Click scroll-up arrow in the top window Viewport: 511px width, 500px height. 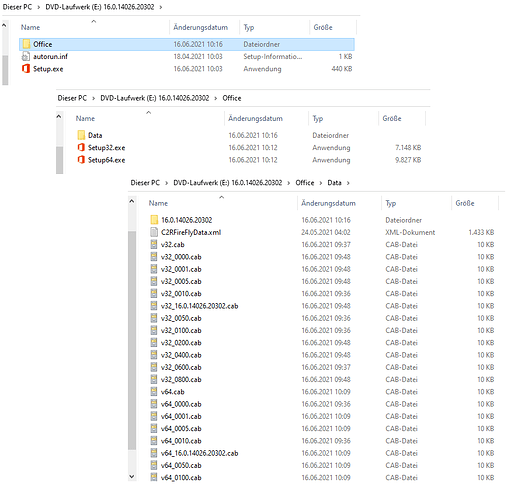click(5, 25)
